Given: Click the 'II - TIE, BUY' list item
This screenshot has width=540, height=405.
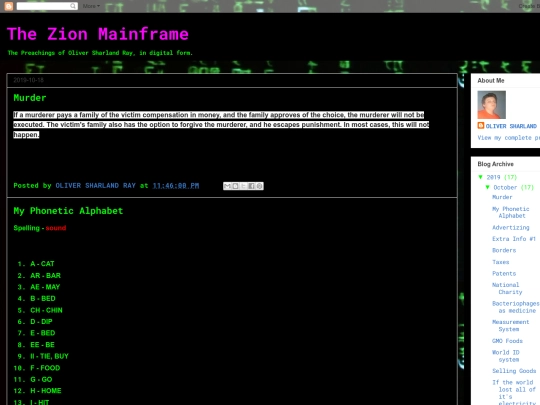Looking at the screenshot, I should pos(49,356).
